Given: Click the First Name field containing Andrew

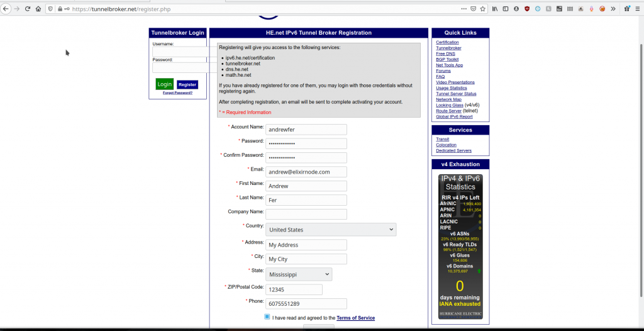Looking at the screenshot, I should pos(306,186).
